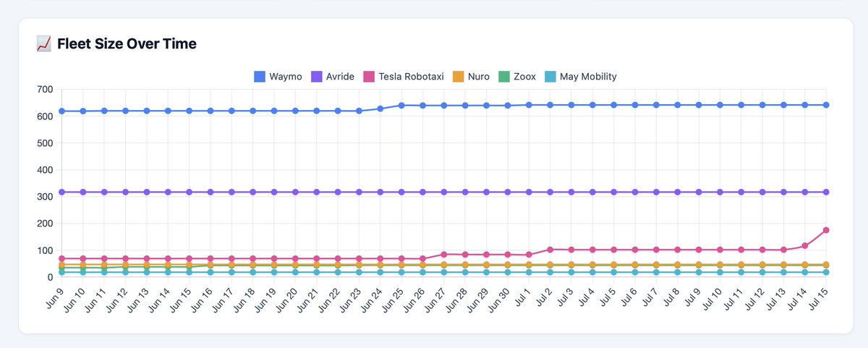Toggle the Zoox legend label

524,76
